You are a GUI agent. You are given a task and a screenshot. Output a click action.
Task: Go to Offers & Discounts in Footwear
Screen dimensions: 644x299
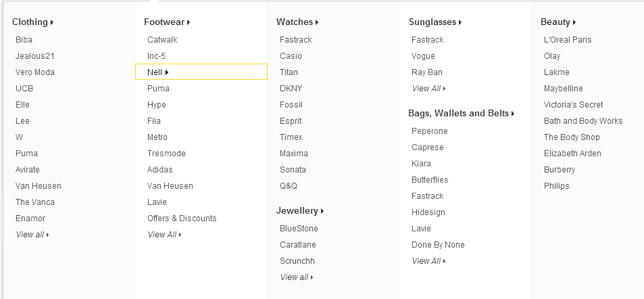(x=182, y=218)
